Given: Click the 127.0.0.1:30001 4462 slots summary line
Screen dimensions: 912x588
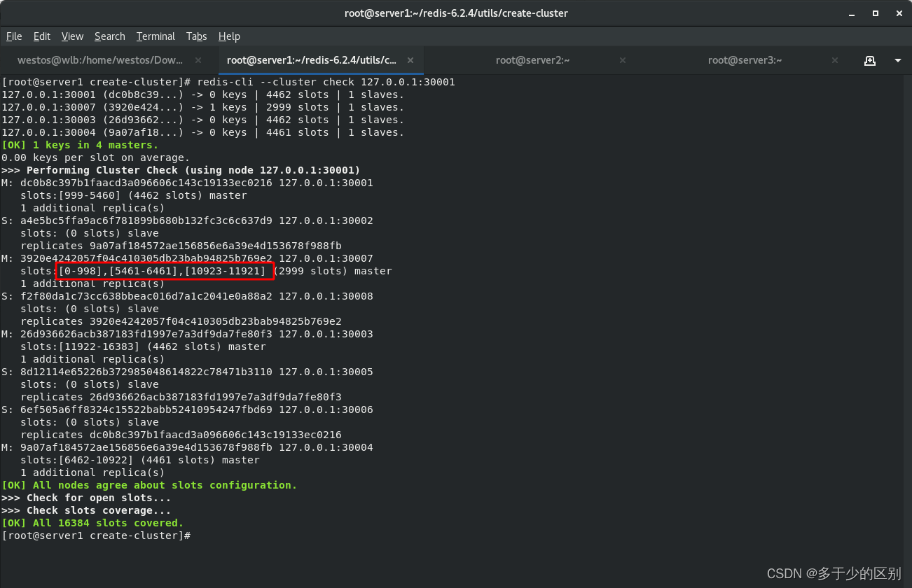Looking at the screenshot, I should [x=202, y=94].
